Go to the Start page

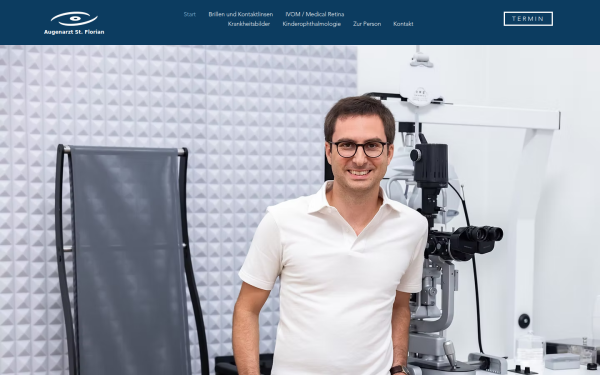click(x=189, y=15)
